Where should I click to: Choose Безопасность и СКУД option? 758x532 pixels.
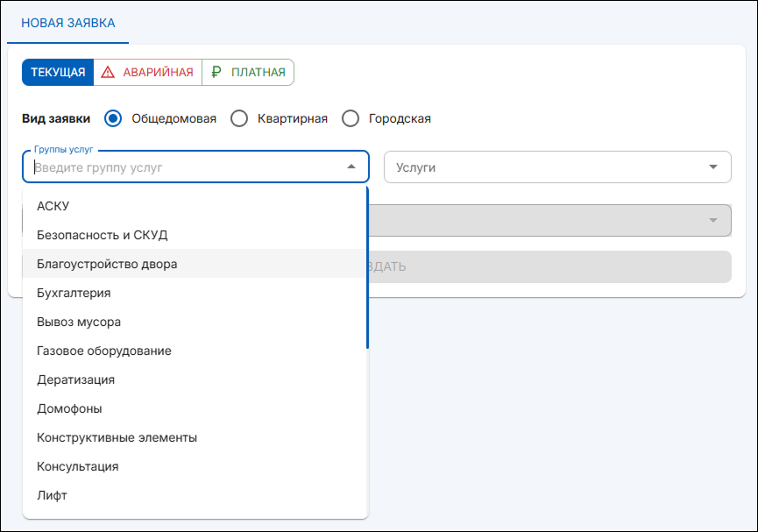pos(102,235)
